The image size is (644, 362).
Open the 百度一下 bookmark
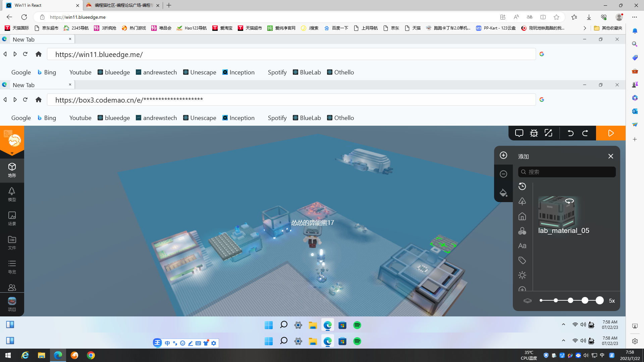pyautogui.click(x=336, y=28)
